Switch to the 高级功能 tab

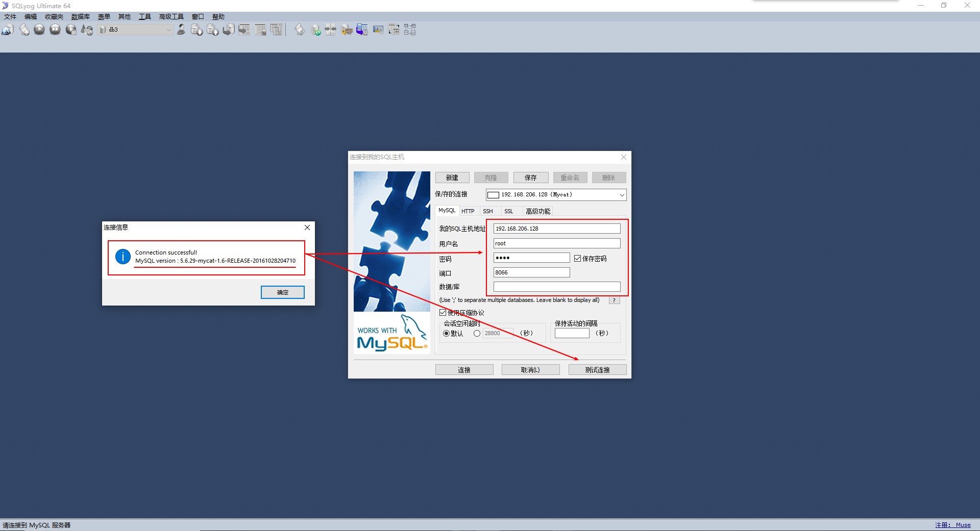click(538, 211)
